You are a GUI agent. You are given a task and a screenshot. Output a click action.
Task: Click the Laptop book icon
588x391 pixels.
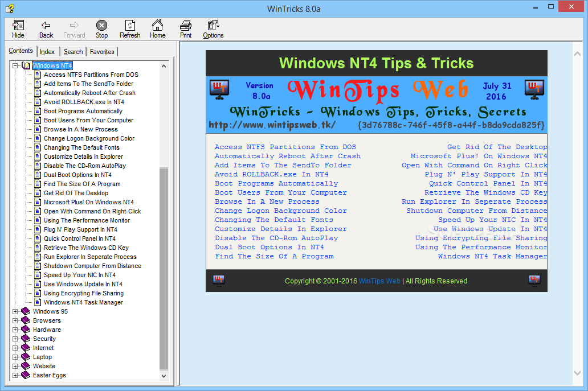26,357
